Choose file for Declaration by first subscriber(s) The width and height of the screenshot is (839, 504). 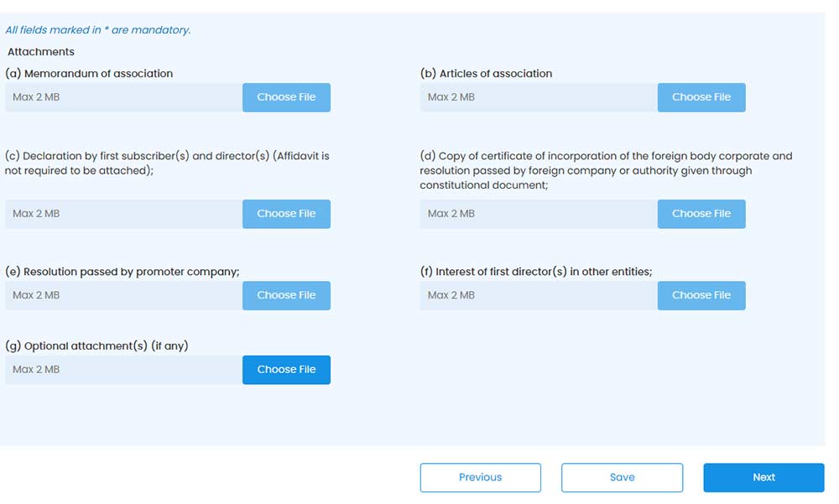point(286,214)
